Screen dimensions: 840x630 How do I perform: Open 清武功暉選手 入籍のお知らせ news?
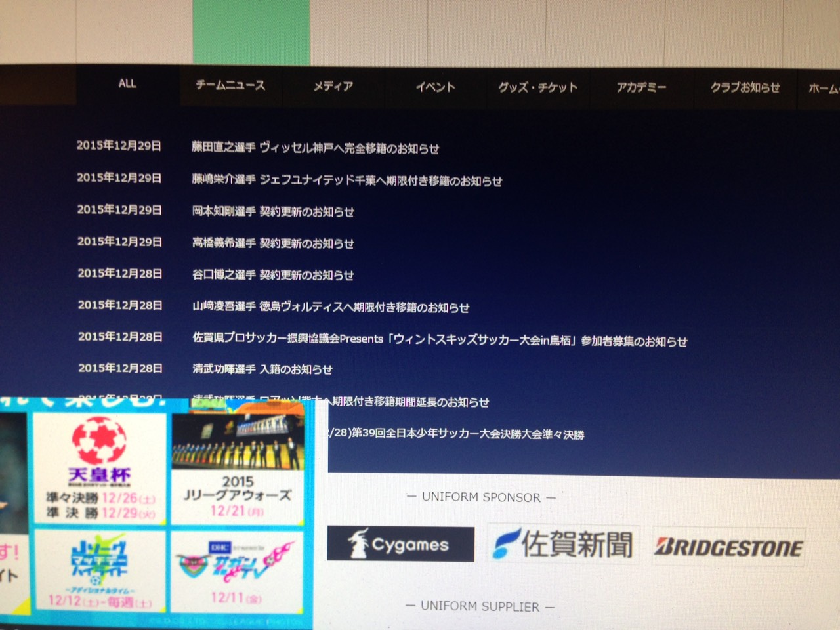click(262, 369)
